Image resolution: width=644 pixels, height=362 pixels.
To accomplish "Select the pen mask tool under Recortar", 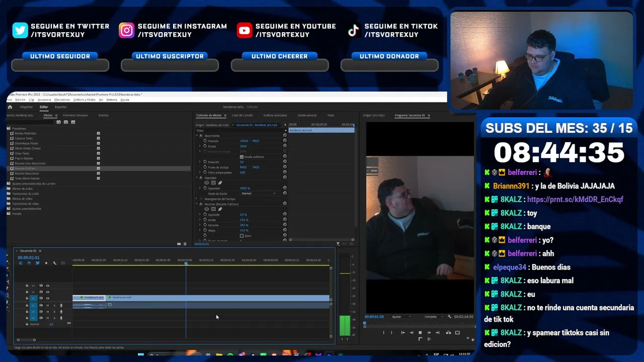I will (220, 209).
